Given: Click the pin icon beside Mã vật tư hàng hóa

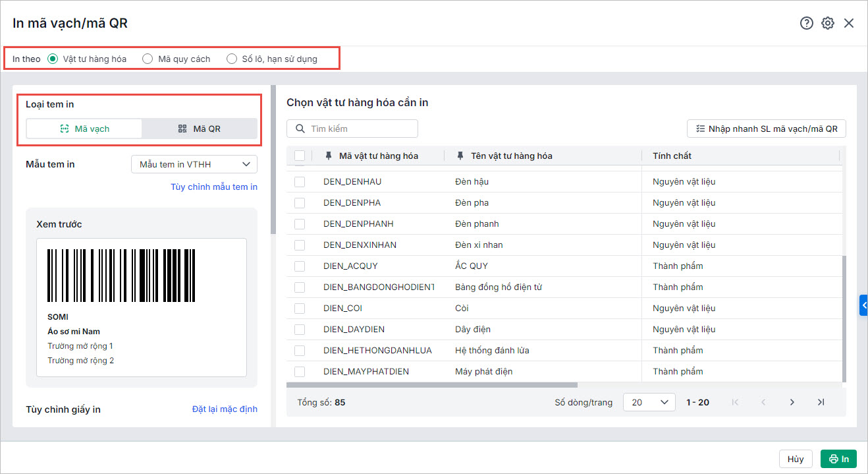Looking at the screenshot, I should point(329,156).
